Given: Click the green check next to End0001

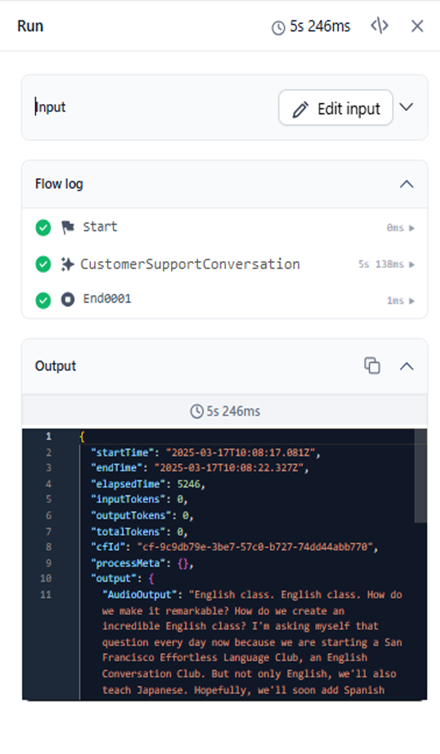Looking at the screenshot, I should click(x=43, y=301).
